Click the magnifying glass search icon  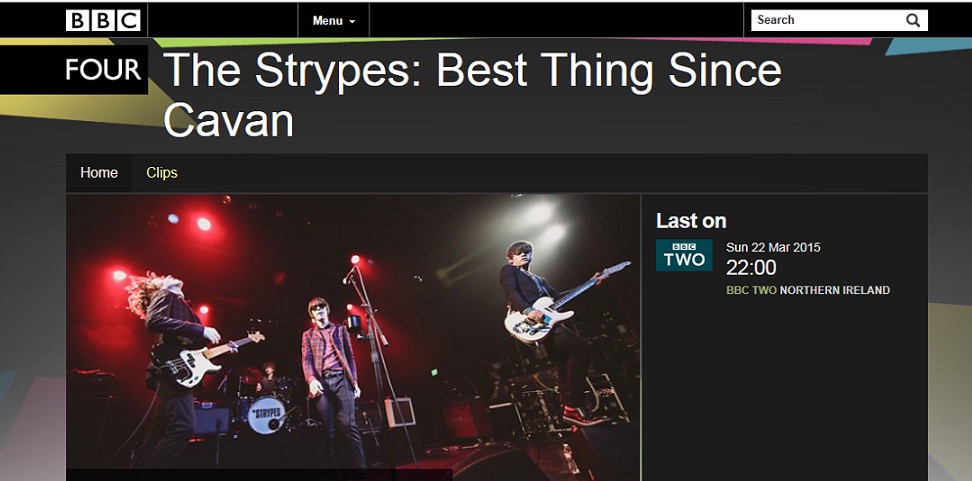click(x=912, y=20)
